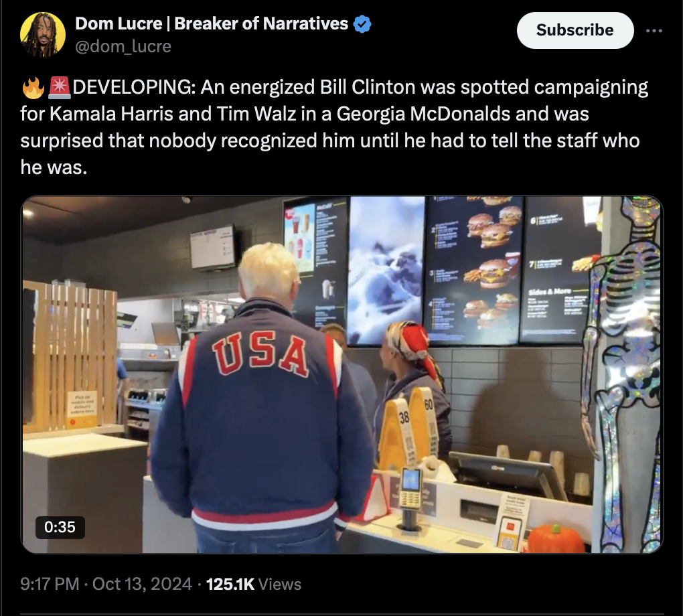683x616 pixels.
Task: Open the 9:17 PM timestamp link
Action: coord(50,584)
